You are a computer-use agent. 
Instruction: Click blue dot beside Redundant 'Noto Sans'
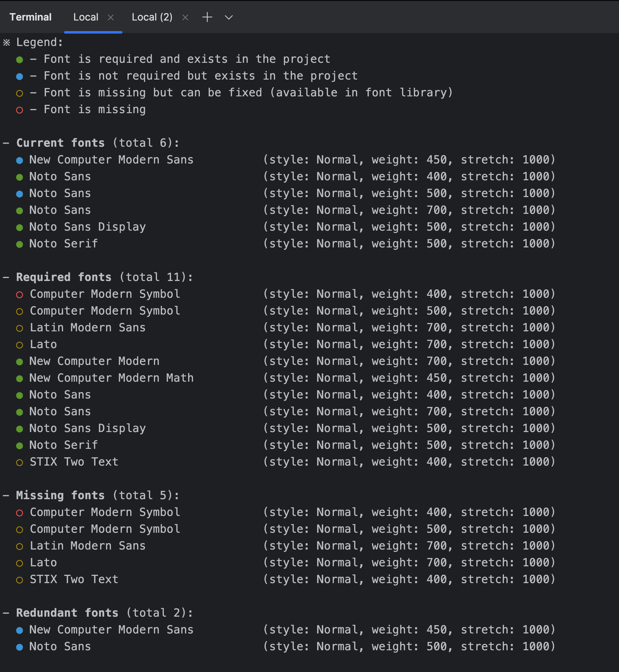point(20,647)
